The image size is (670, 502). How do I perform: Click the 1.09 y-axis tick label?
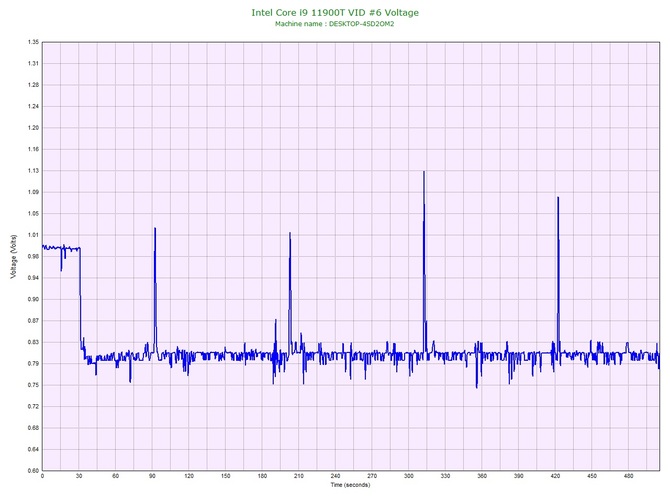(33, 192)
